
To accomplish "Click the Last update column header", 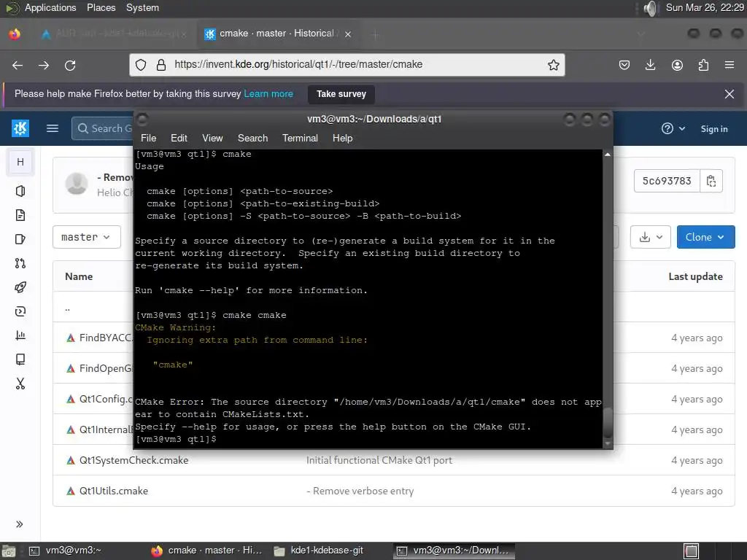I will pyautogui.click(x=695, y=276).
